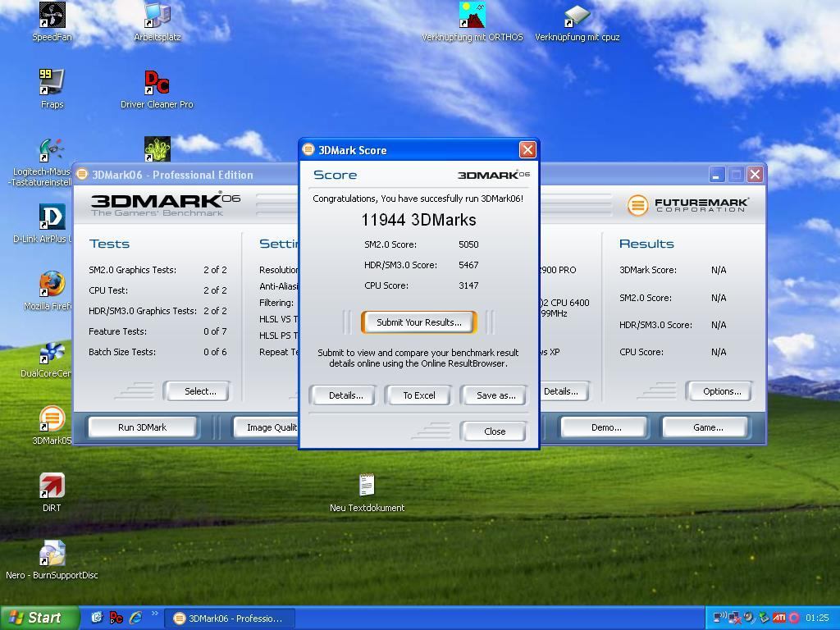Click the Results section heading
Image resolution: width=840 pixels, height=630 pixels.
click(646, 244)
